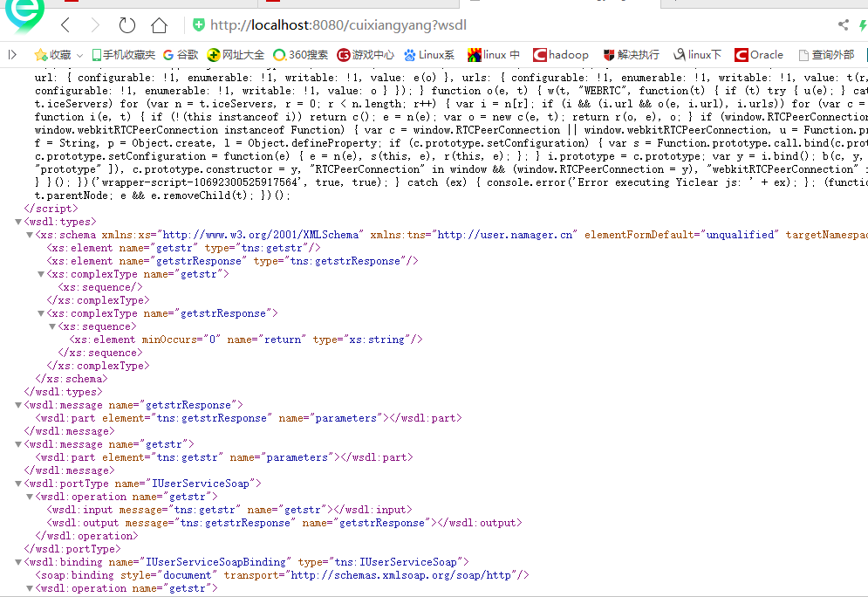
Task: Collapse complexType getstr node
Action: click(40, 274)
